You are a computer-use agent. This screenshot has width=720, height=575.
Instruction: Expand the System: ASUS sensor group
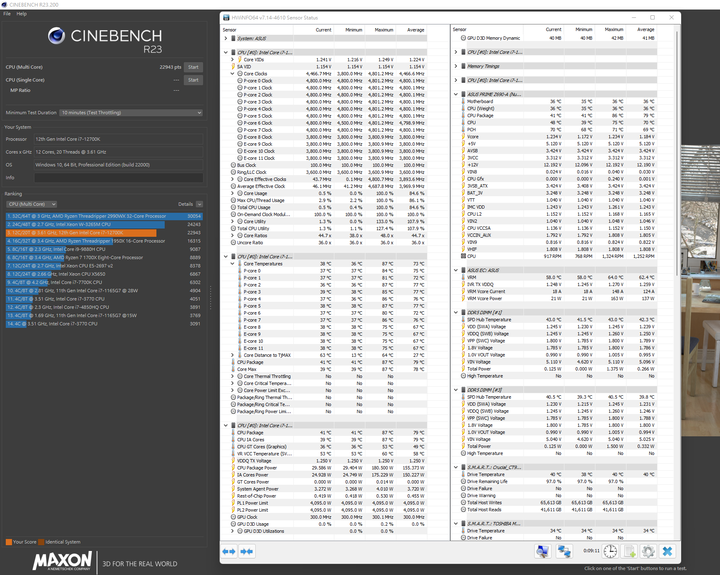pos(225,38)
